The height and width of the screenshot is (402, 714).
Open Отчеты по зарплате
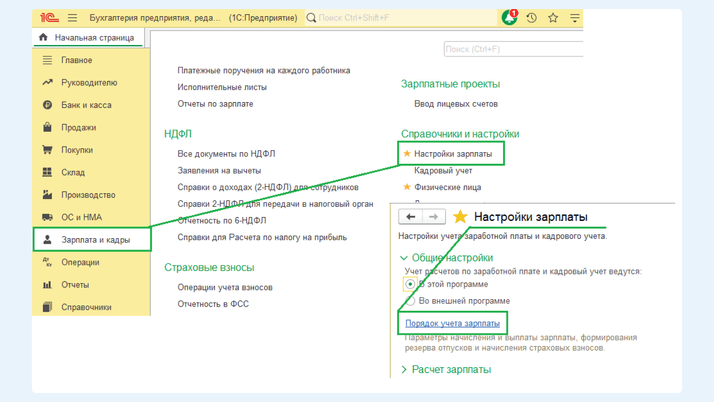(215, 104)
